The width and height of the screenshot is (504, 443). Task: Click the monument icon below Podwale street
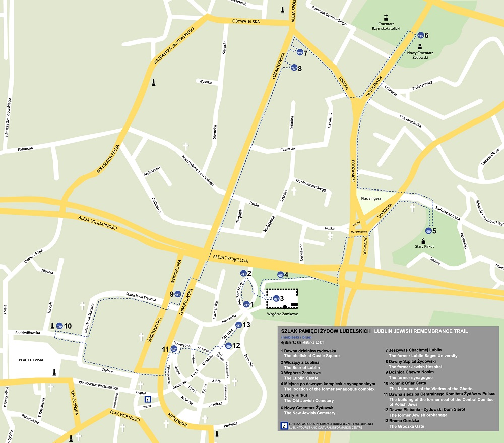coord(217,434)
